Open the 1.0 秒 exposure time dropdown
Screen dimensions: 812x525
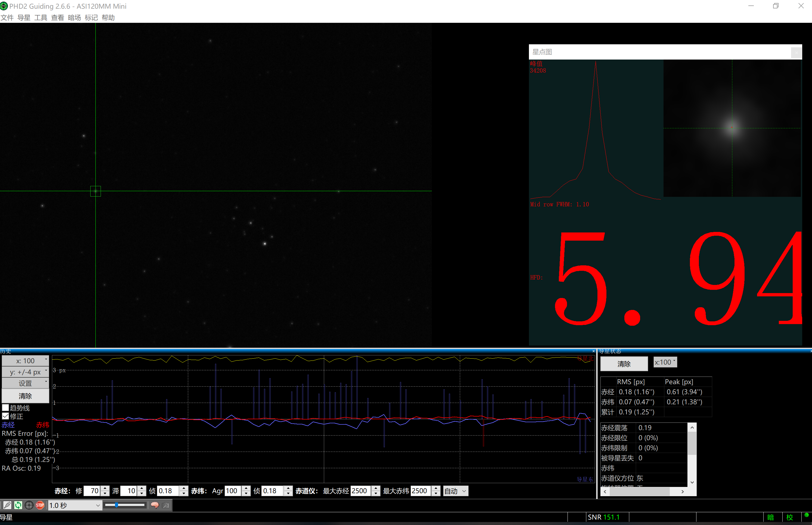[x=75, y=505]
